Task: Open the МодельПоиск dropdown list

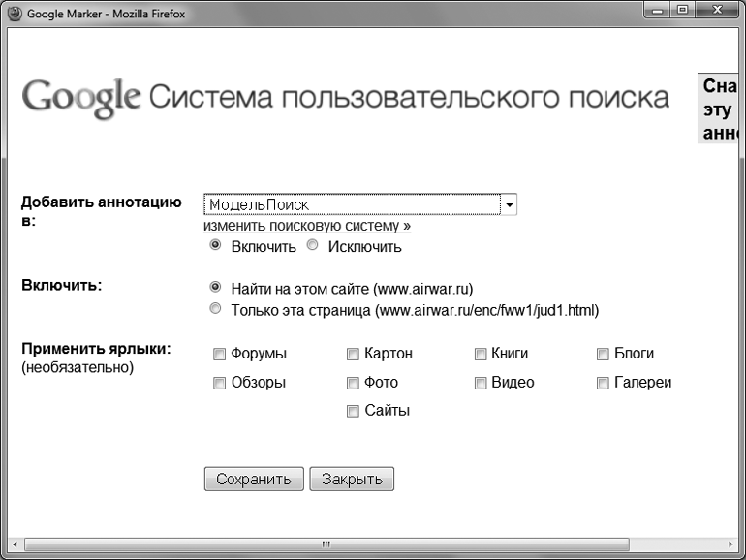Action: tap(510, 204)
